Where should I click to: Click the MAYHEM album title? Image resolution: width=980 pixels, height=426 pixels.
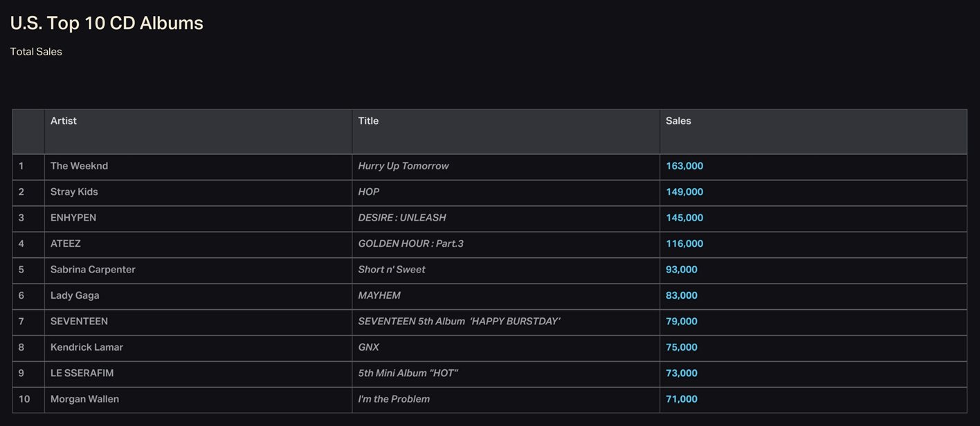pos(379,295)
